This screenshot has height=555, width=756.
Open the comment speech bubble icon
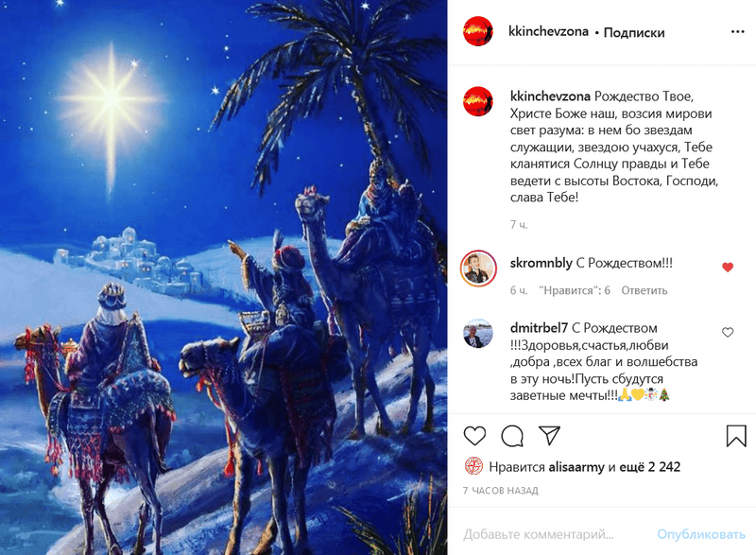coord(512,436)
